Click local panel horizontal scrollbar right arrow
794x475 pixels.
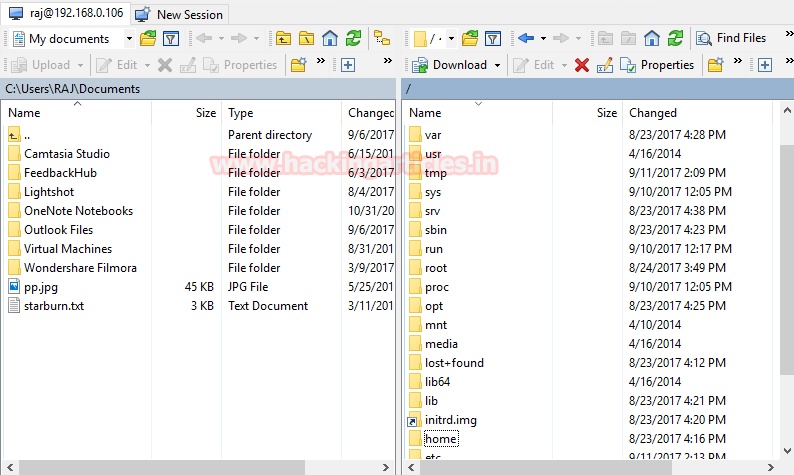click(x=386, y=467)
